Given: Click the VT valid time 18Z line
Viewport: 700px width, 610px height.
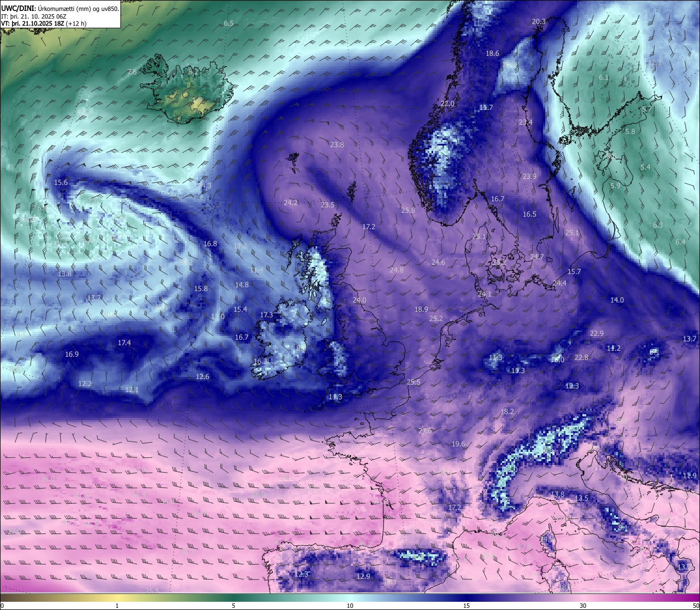Looking at the screenshot, I should click(x=43, y=24).
